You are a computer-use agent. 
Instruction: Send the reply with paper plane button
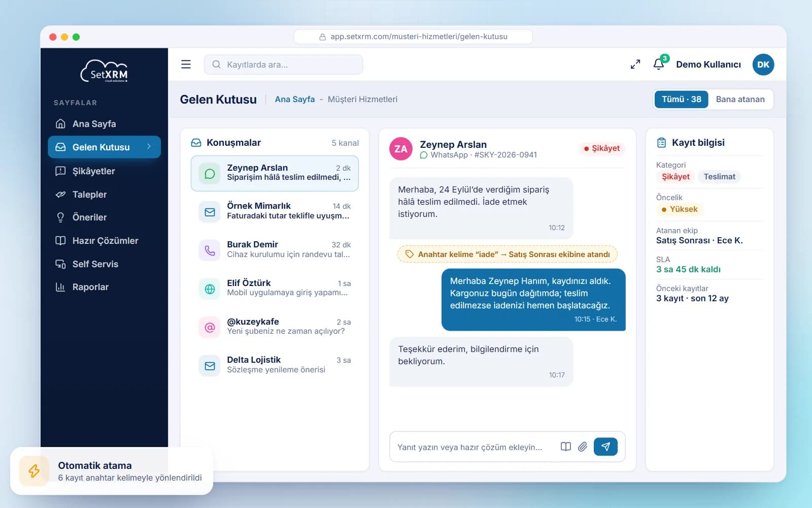point(605,447)
